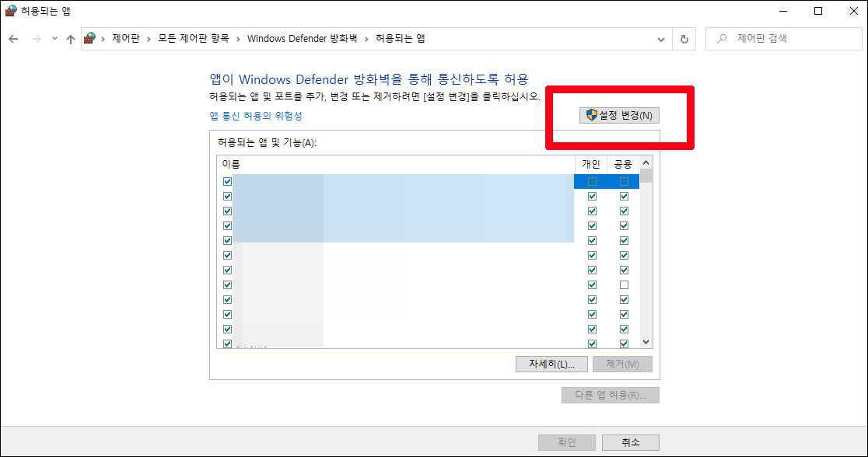Toggle 공용 checkbox in the highlighted row

pos(624,181)
